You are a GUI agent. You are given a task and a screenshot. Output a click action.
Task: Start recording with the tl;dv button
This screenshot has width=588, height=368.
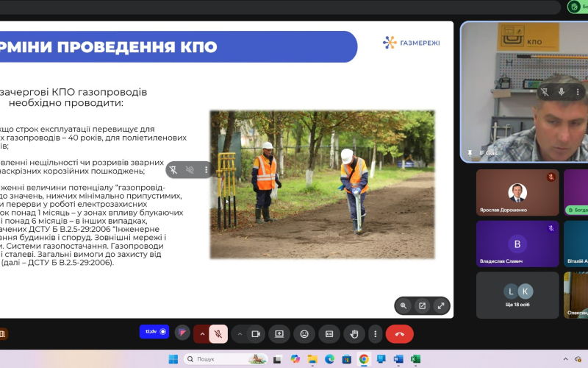pyautogui.click(x=154, y=332)
